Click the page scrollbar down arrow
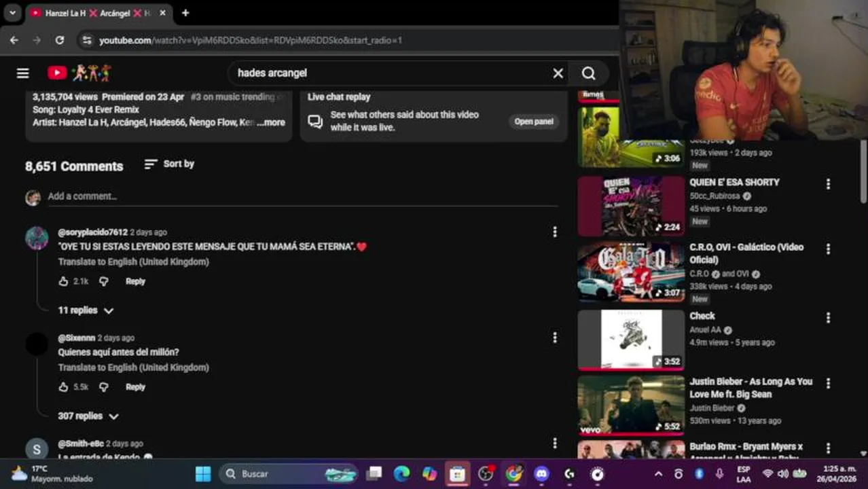Viewport: 868px width, 489px height. pyautogui.click(x=863, y=454)
